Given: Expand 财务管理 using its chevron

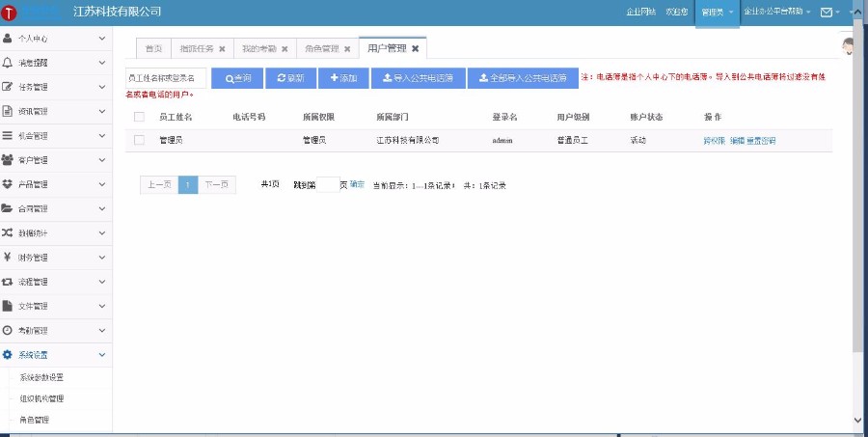Looking at the screenshot, I should 102,257.
